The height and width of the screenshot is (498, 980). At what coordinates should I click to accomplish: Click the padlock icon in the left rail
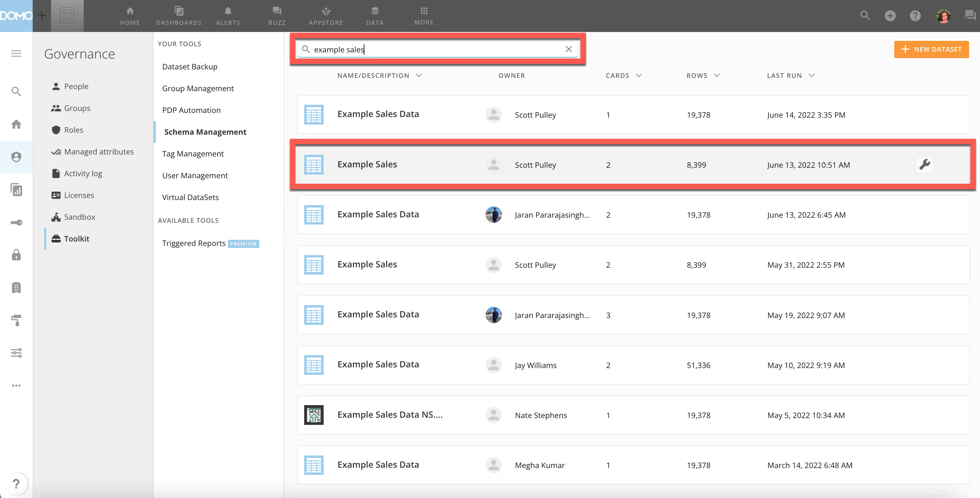tap(16, 254)
